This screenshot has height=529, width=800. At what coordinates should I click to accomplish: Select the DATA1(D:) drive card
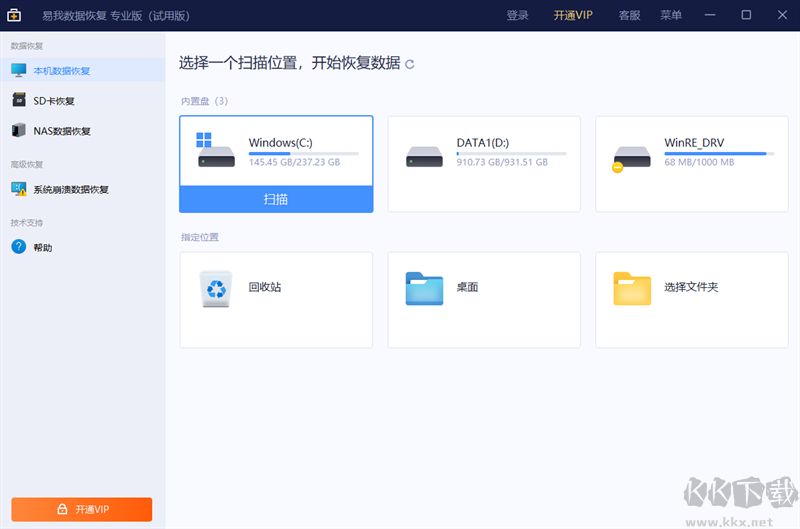click(x=484, y=164)
